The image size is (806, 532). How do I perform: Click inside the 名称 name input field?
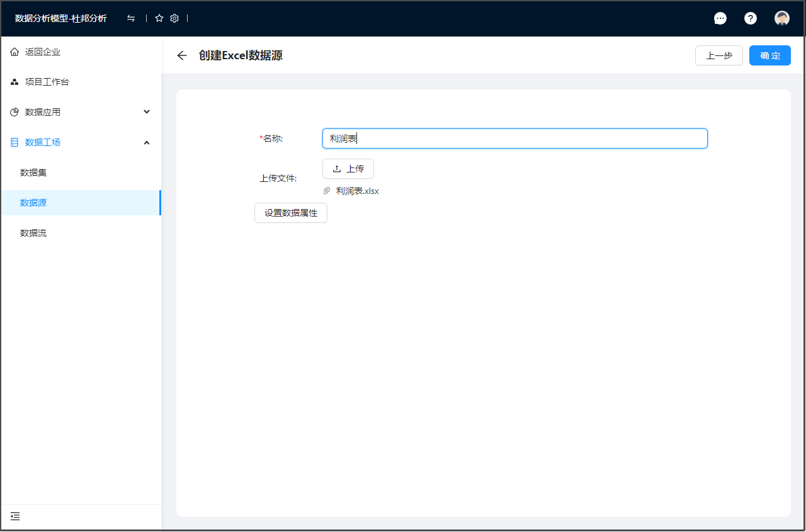(x=514, y=138)
